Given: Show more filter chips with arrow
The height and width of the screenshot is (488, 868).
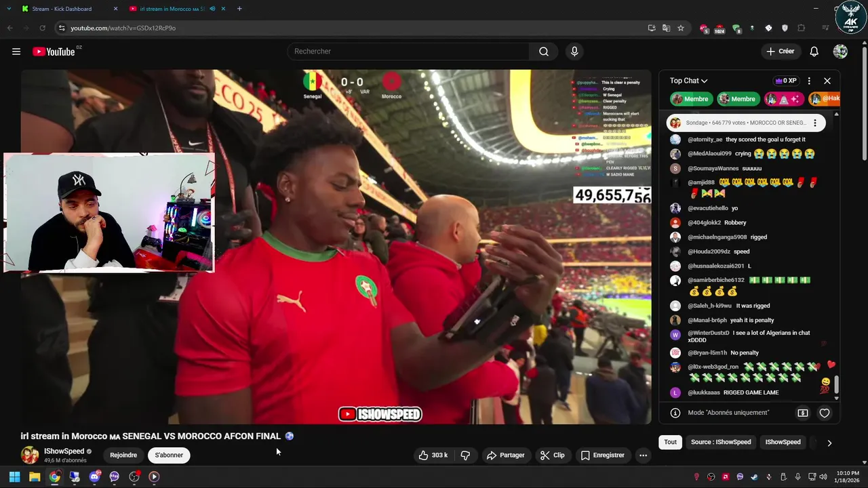Looking at the screenshot, I should [829, 443].
